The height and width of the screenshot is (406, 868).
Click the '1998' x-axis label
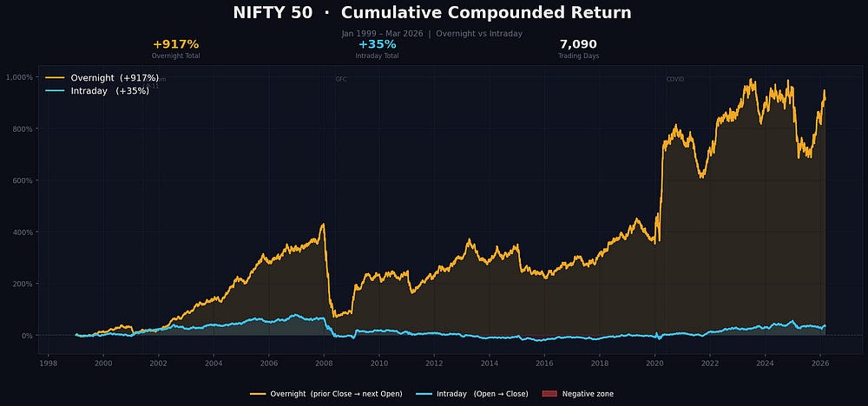pos(49,363)
